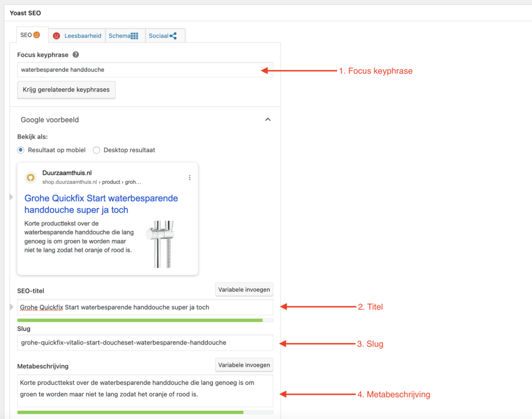The image size is (532, 419).
Task: Click the green SEO-titel length progress bar
Action: tap(140, 320)
